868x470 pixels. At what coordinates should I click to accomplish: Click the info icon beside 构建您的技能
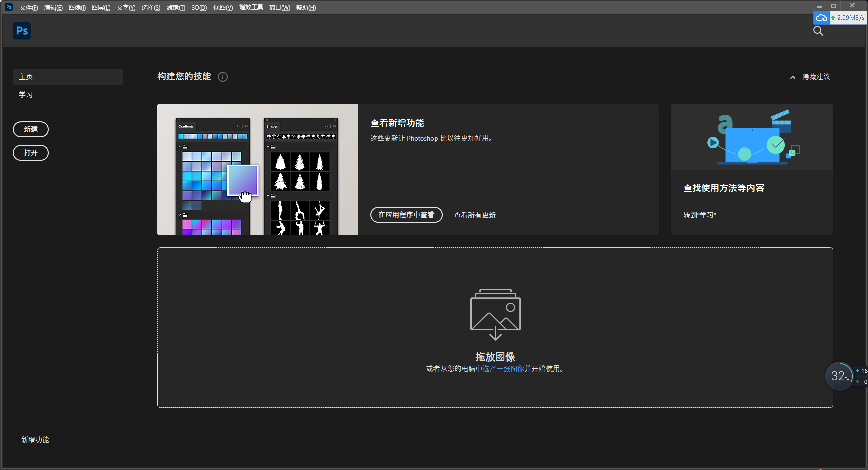coord(223,77)
